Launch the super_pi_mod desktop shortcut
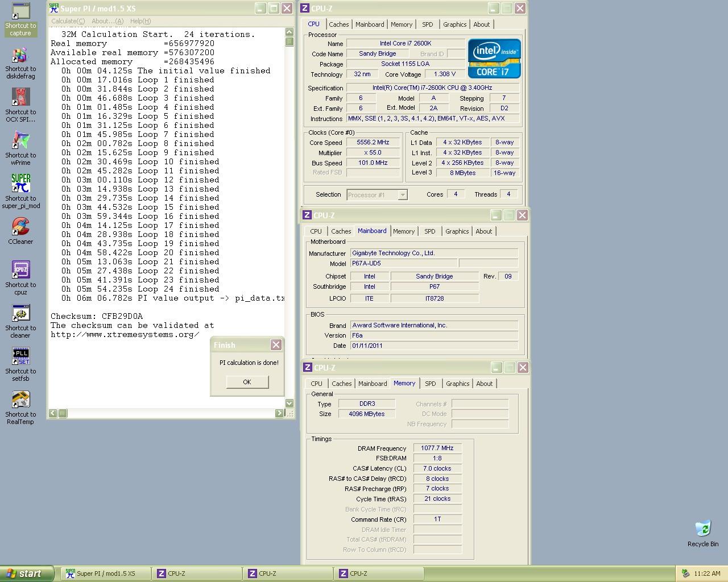728x582 pixels. (20, 192)
